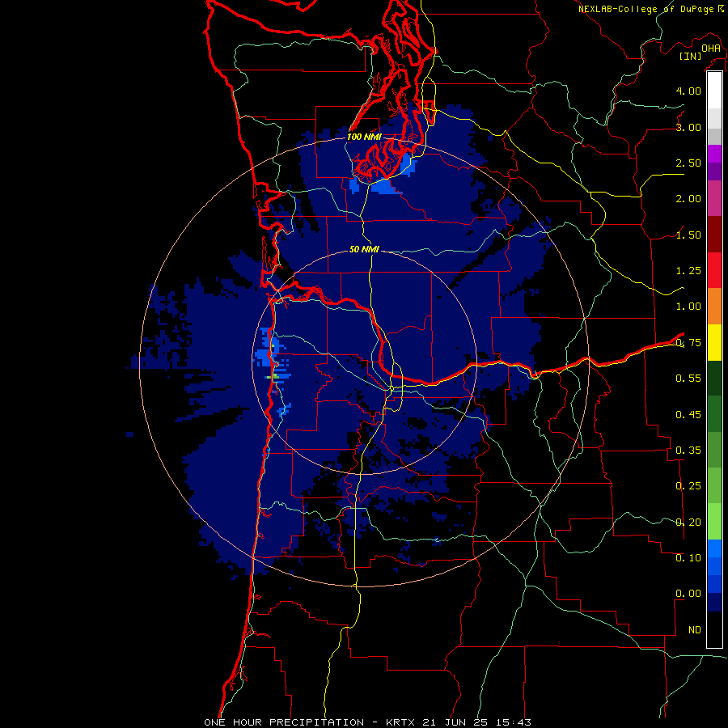Click the 1.25 legend value

(688, 271)
